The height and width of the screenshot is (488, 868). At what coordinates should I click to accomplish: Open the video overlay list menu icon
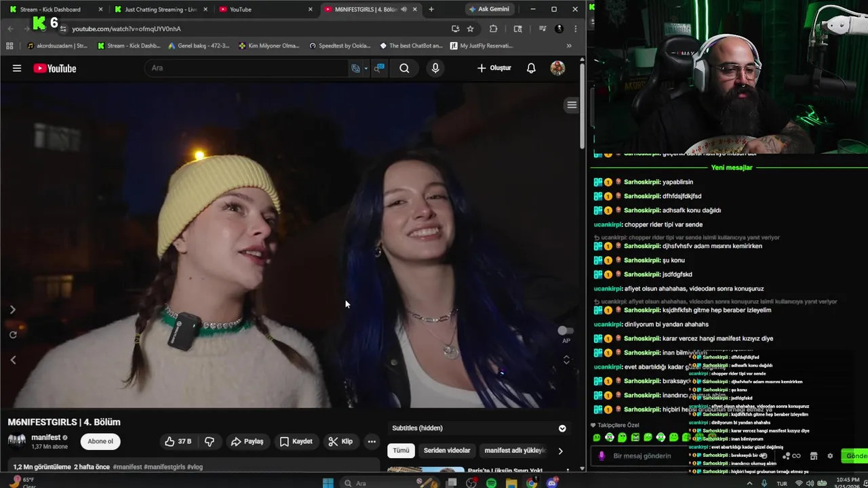tap(572, 105)
